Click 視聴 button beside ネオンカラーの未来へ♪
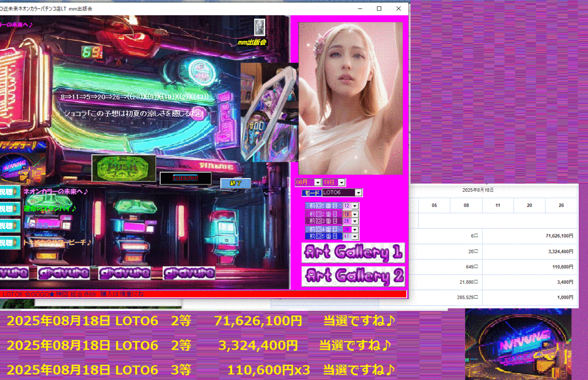Viewport: 588px width, 380px height. pos(10,192)
